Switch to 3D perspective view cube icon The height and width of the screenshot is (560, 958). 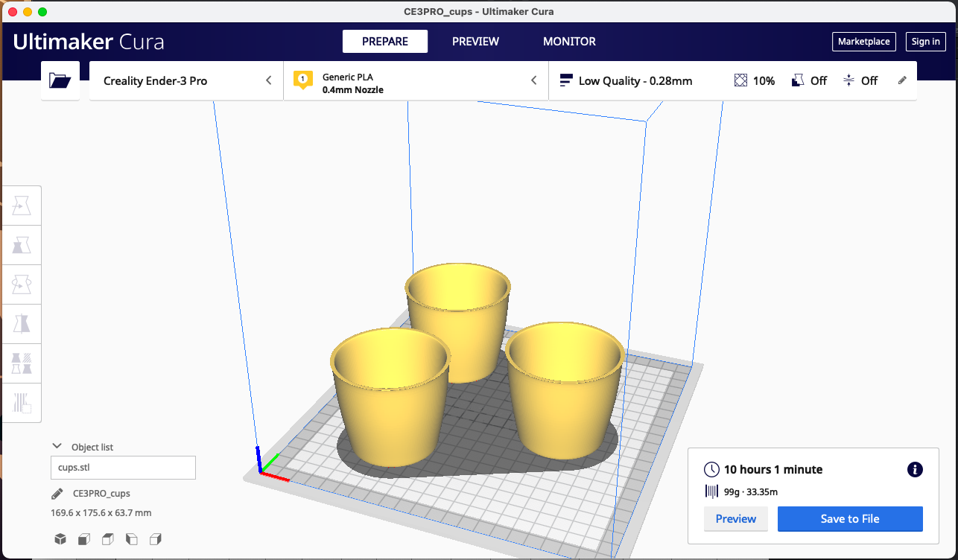coord(60,538)
